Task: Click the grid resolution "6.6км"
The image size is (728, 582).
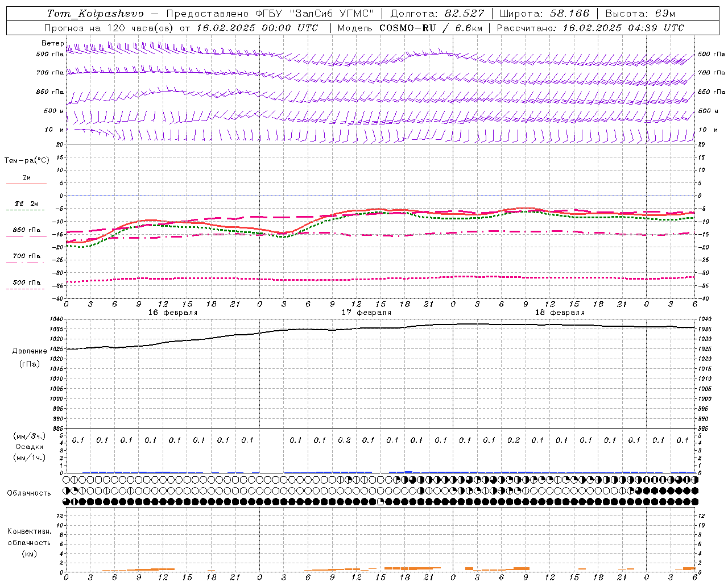Action: click(x=469, y=28)
